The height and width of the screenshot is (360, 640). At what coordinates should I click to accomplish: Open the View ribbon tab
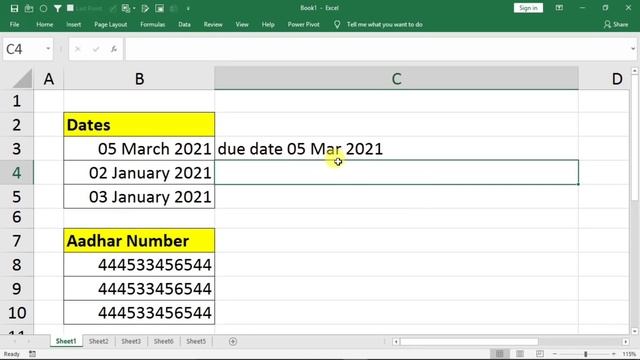[242, 24]
